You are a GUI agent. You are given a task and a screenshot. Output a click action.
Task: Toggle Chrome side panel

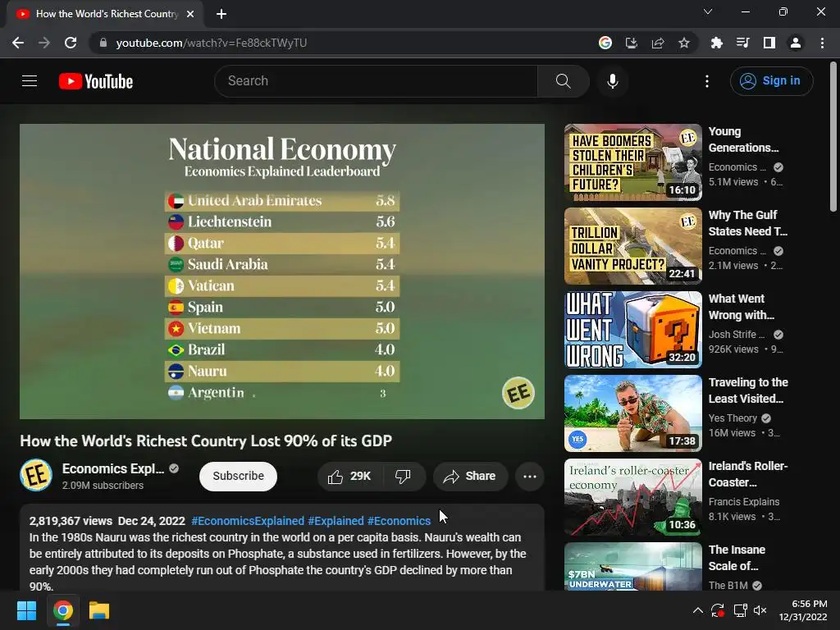[769, 43]
